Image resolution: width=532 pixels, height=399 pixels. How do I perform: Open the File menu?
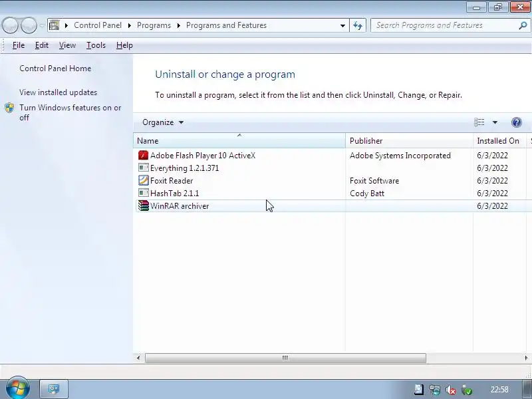point(19,45)
